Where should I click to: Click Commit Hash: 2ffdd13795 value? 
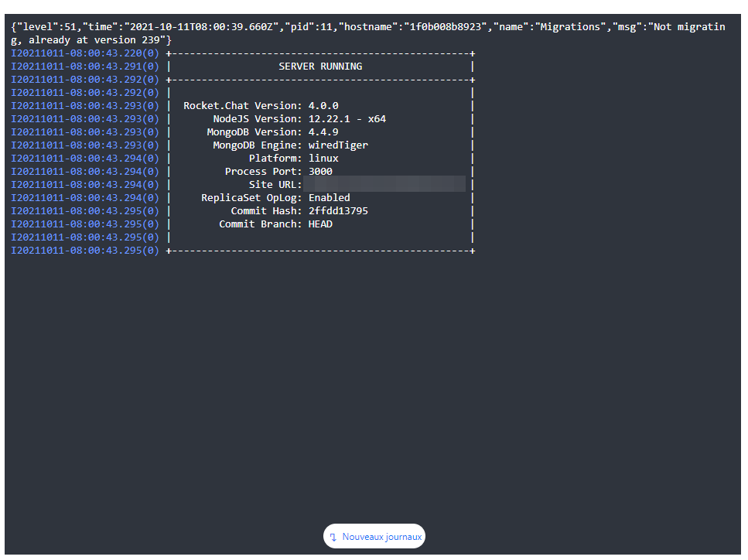338,211
